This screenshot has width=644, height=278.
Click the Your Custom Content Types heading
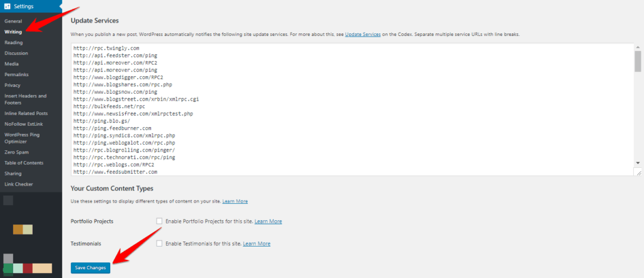click(x=112, y=189)
